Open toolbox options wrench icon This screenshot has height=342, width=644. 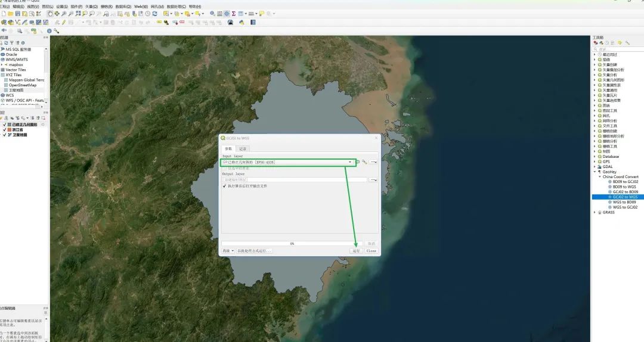(x=627, y=43)
